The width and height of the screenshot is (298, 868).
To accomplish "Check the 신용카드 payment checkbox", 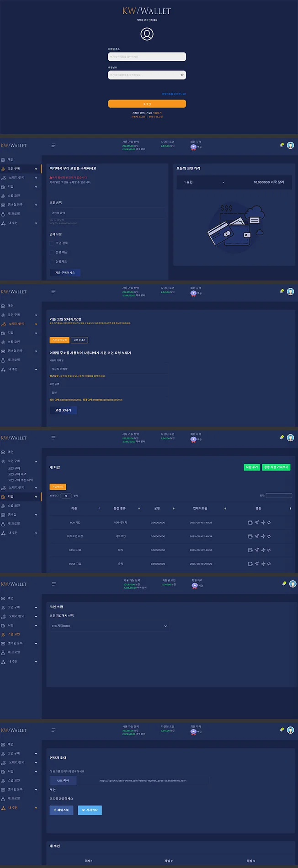I will point(52,262).
